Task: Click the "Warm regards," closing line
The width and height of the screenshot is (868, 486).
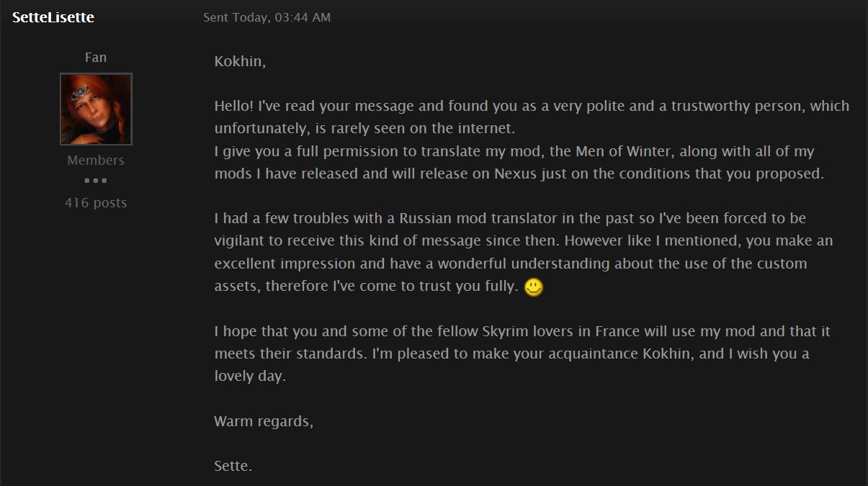Action: click(264, 422)
